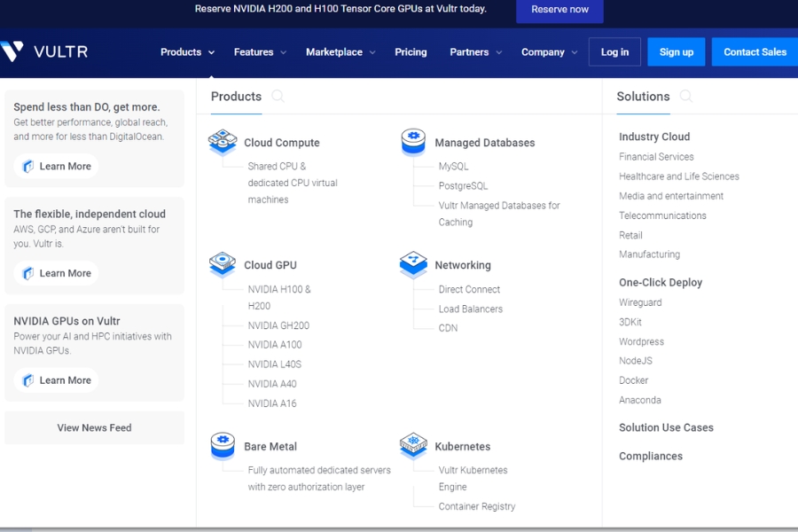Open Compliances

651,456
